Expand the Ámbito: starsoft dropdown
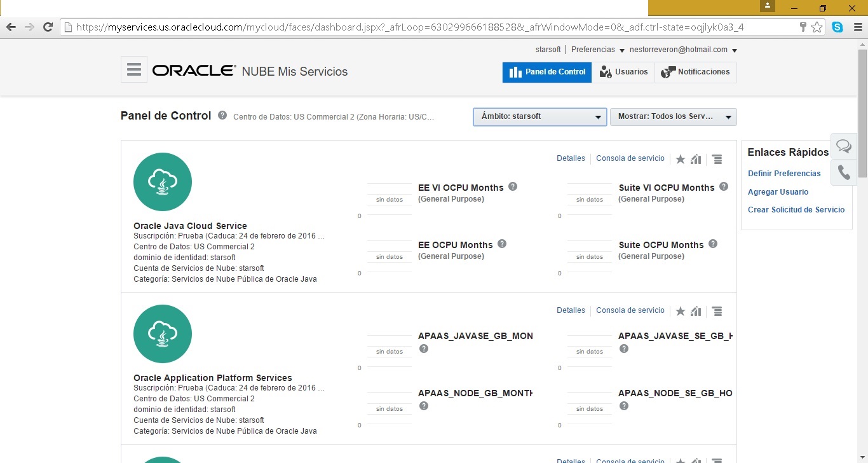 (x=539, y=117)
